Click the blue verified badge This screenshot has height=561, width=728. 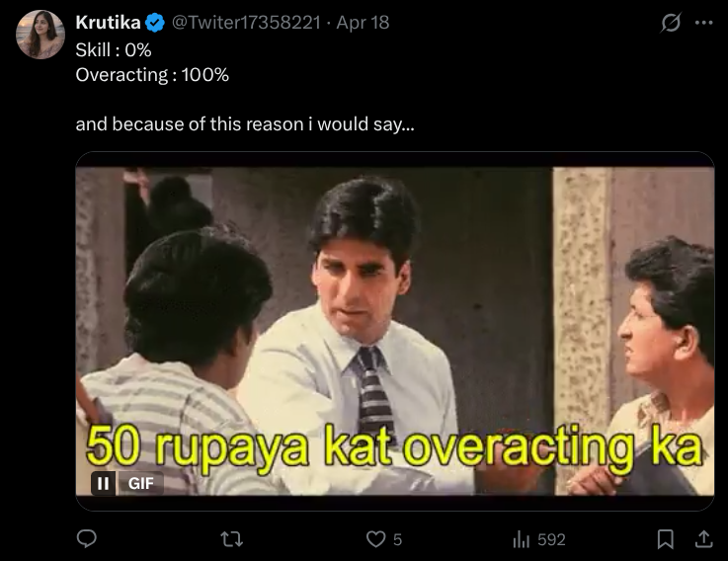pyautogui.click(x=155, y=23)
